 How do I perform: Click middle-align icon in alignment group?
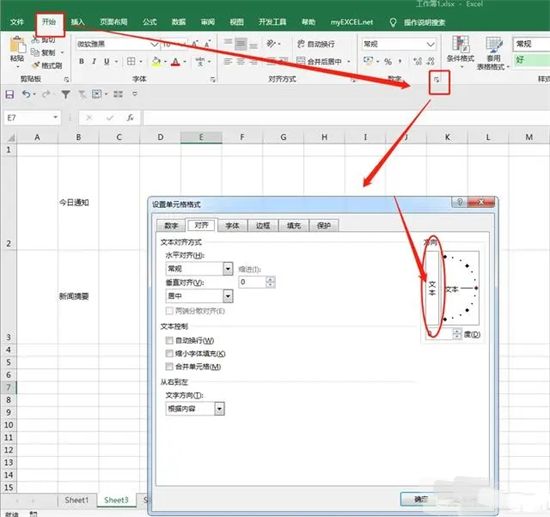[241, 44]
